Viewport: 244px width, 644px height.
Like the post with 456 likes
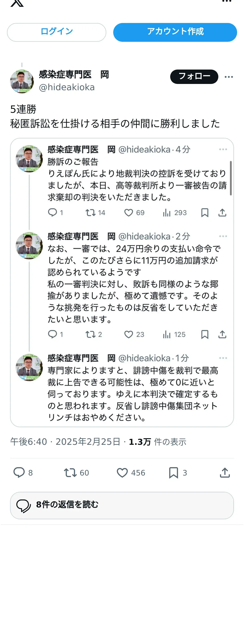click(x=122, y=473)
